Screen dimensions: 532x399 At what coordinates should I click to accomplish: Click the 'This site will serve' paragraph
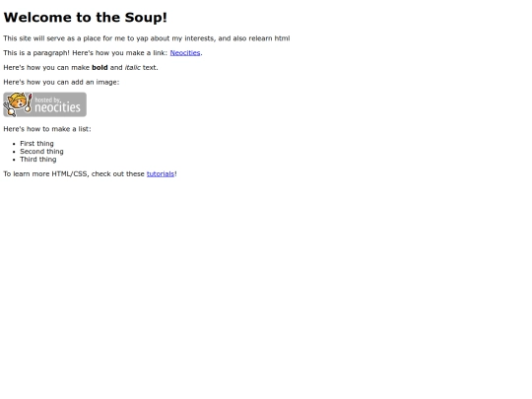click(x=147, y=38)
